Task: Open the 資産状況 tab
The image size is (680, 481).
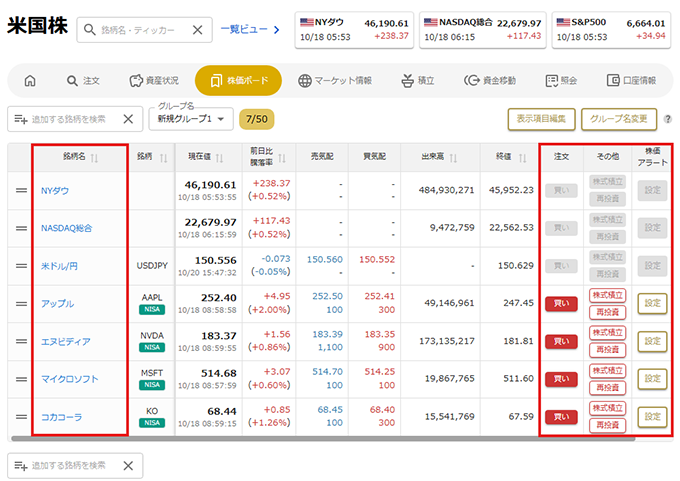Action: (x=154, y=81)
